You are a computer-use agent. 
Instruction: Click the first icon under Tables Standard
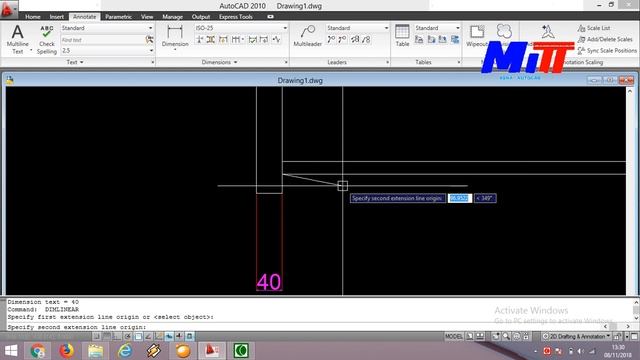(x=419, y=40)
